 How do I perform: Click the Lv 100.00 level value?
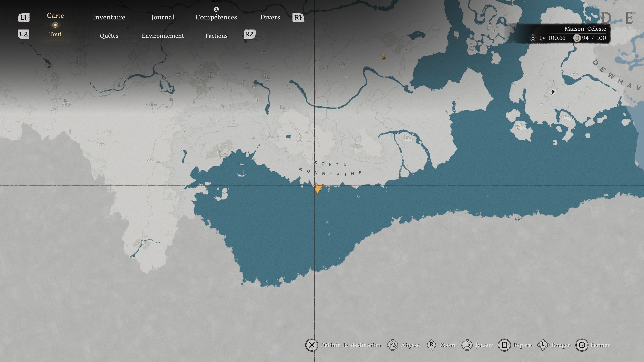pyautogui.click(x=552, y=38)
